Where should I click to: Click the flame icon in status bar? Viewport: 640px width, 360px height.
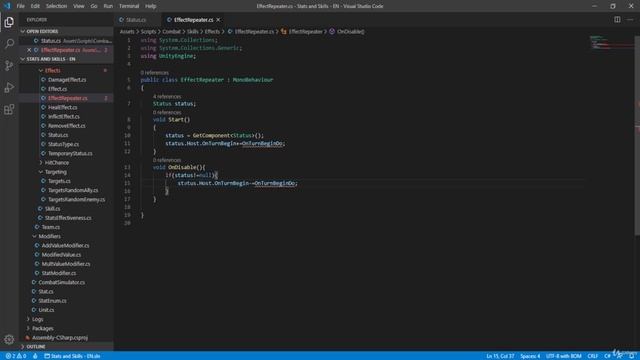[35, 356]
